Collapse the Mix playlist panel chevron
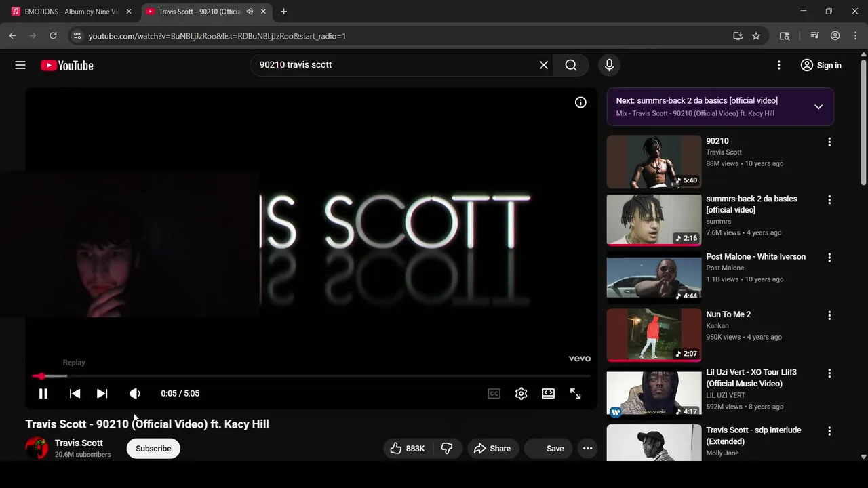The width and height of the screenshot is (868, 488). point(818,107)
